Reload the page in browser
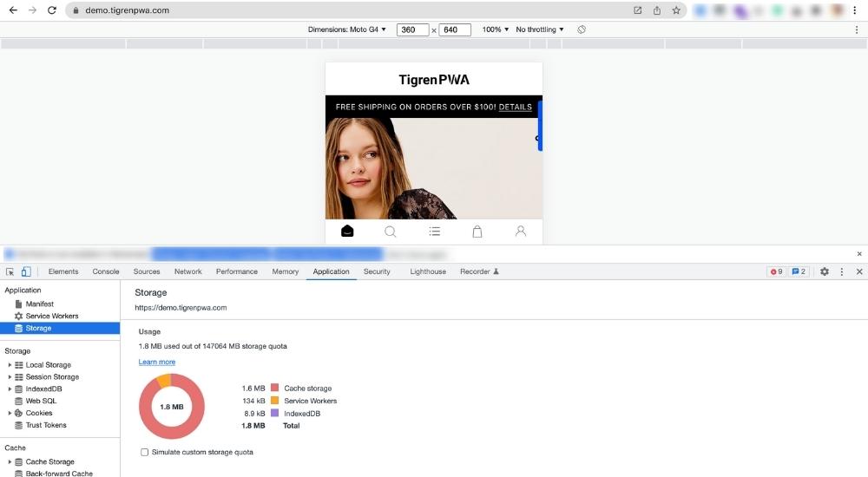The height and width of the screenshot is (477, 868). (52, 10)
